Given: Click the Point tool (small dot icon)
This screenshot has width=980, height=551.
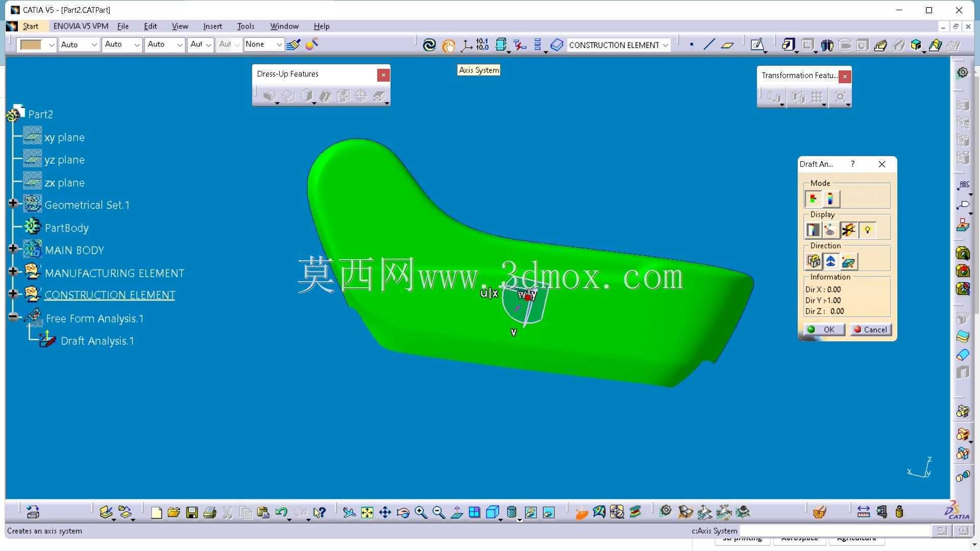Looking at the screenshot, I should 692,45.
